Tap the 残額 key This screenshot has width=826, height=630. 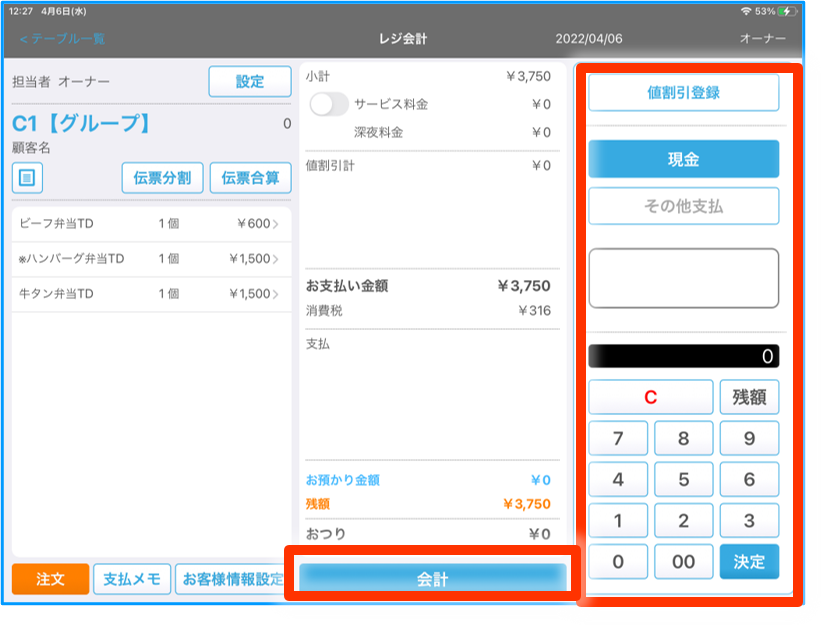749,397
